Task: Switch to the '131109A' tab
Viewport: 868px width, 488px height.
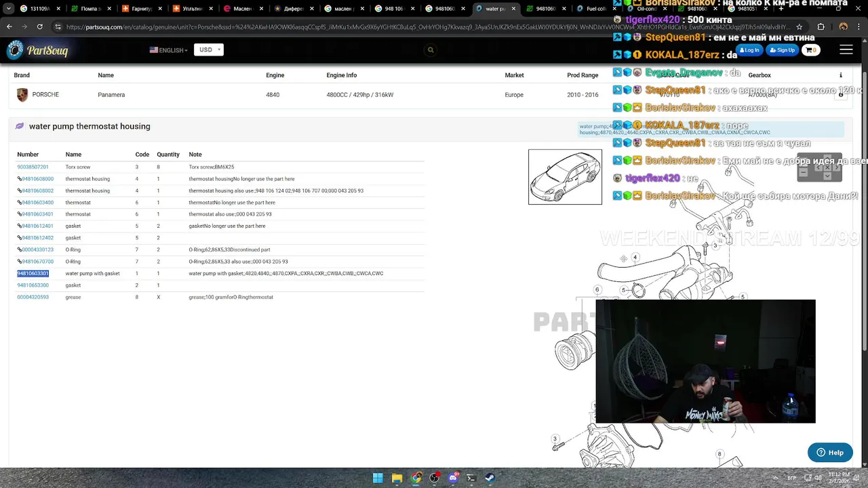Action: click(x=40, y=9)
